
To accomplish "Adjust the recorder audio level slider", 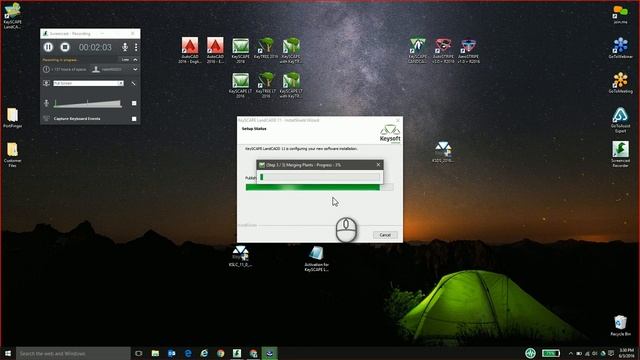I will (88, 103).
